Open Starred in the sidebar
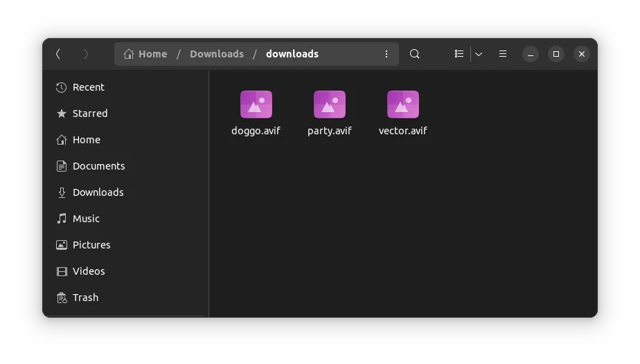Screen dimensions: 640x364 pyautogui.click(x=89, y=113)
